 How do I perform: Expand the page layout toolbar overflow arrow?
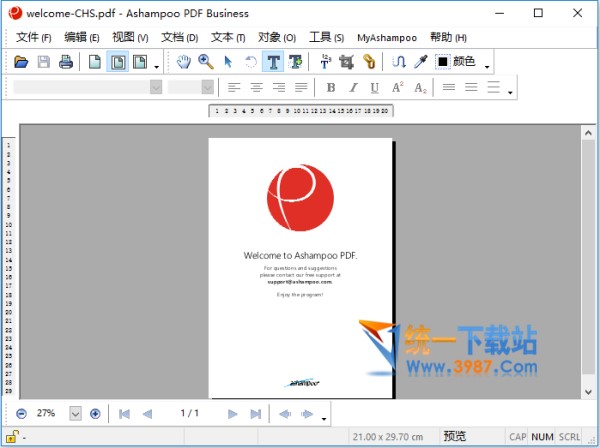point(157,67)
